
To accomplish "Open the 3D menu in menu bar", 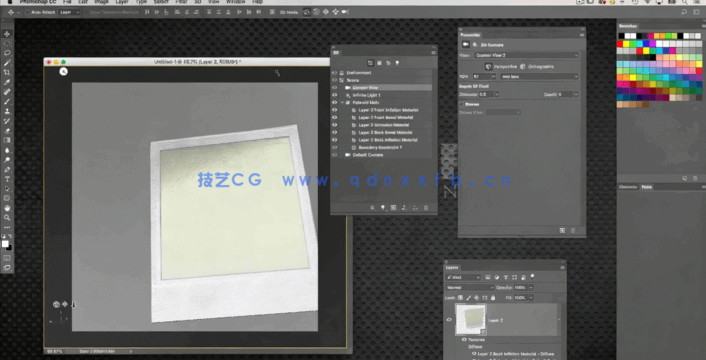I will point(198,2).
